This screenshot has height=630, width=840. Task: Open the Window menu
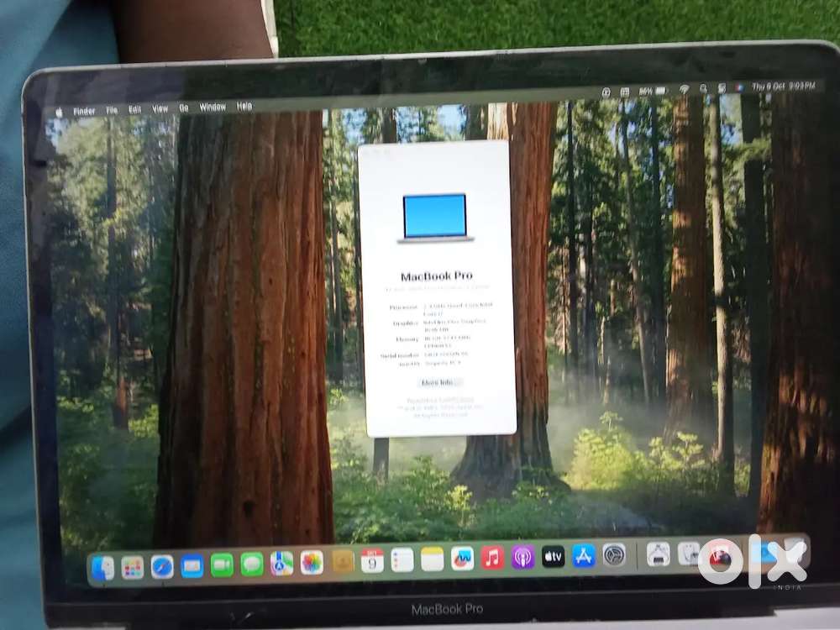click(x=213, y=108)
